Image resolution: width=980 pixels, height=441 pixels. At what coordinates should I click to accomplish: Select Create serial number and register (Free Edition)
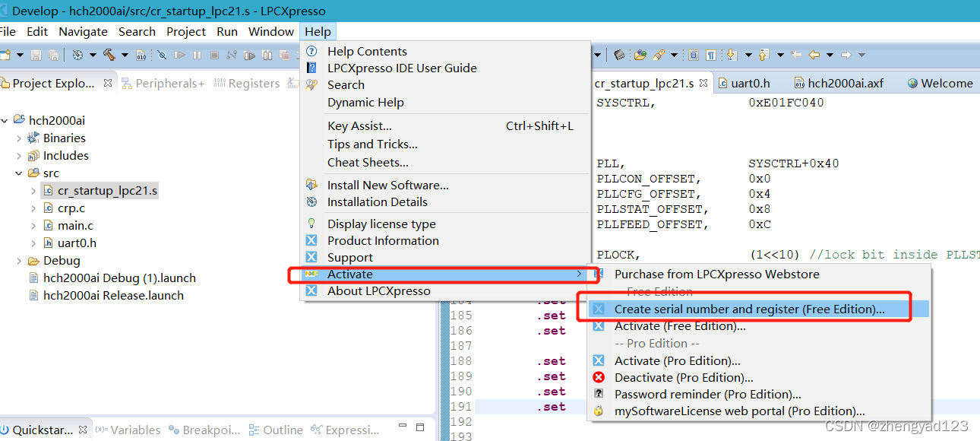(749, 309)
